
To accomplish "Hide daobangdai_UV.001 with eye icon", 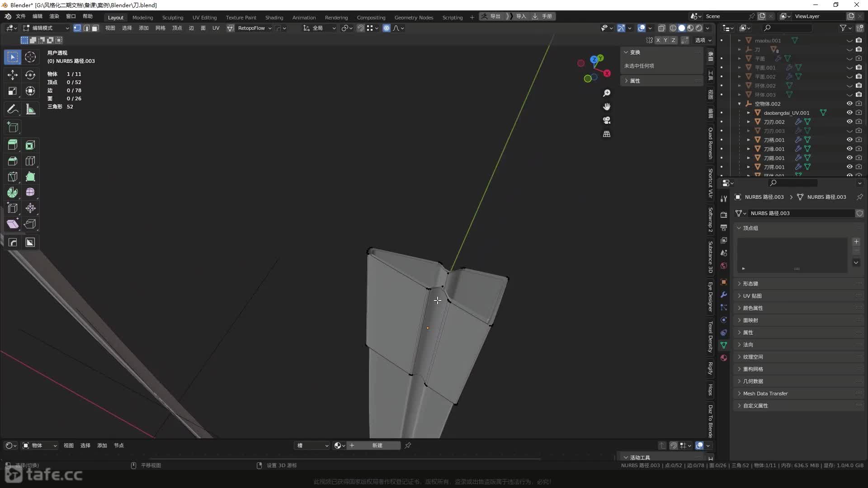I will click(849, 113).
